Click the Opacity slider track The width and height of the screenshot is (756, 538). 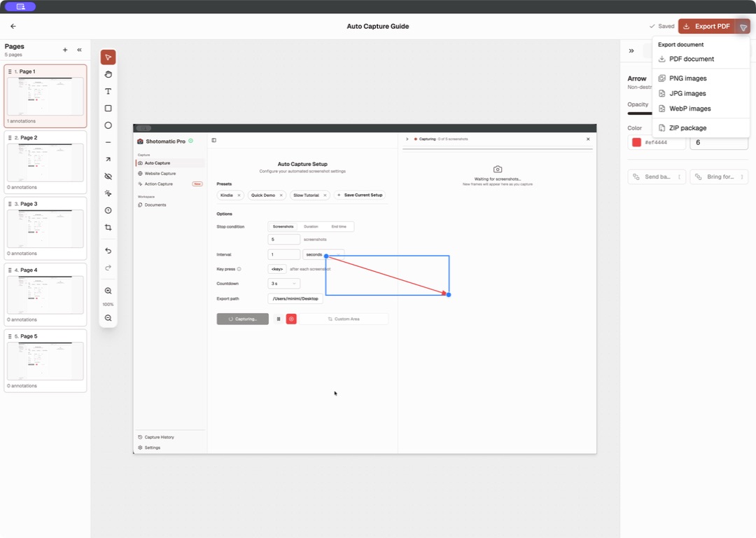639,113
